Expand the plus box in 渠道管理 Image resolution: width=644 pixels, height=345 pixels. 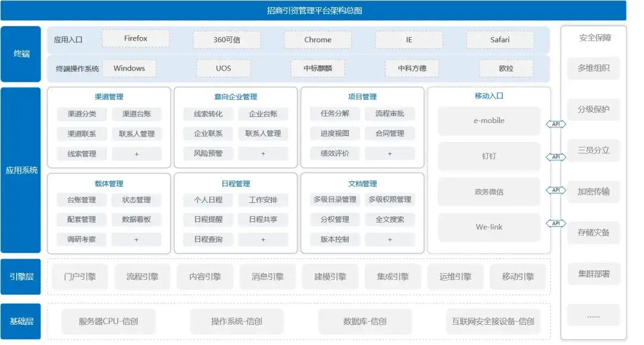coord(137,154)
